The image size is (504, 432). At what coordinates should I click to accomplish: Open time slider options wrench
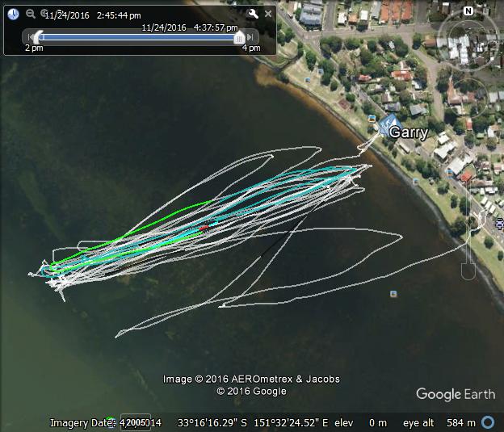(252, 14)
